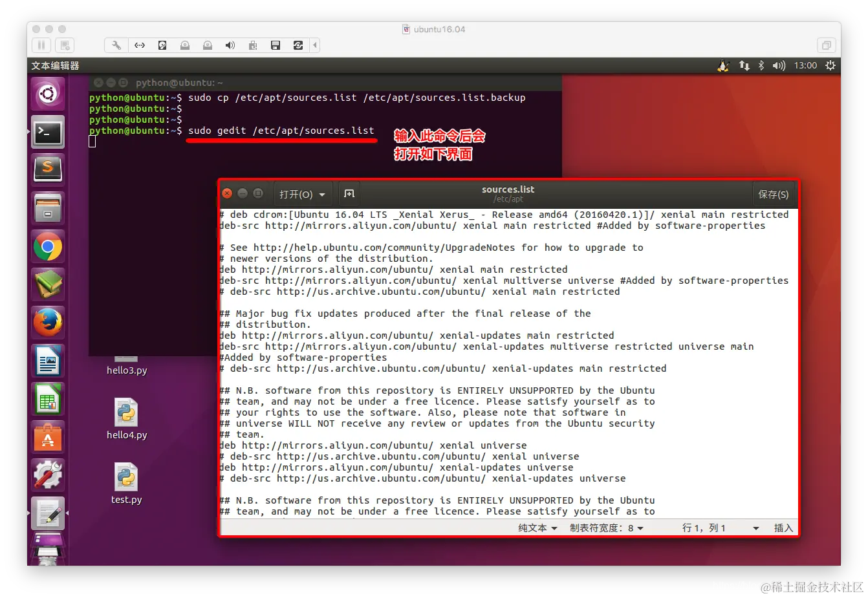Click the first CD/DVD drive icon
The width and height of the screenshot is (868, 598).
point(185,45)
